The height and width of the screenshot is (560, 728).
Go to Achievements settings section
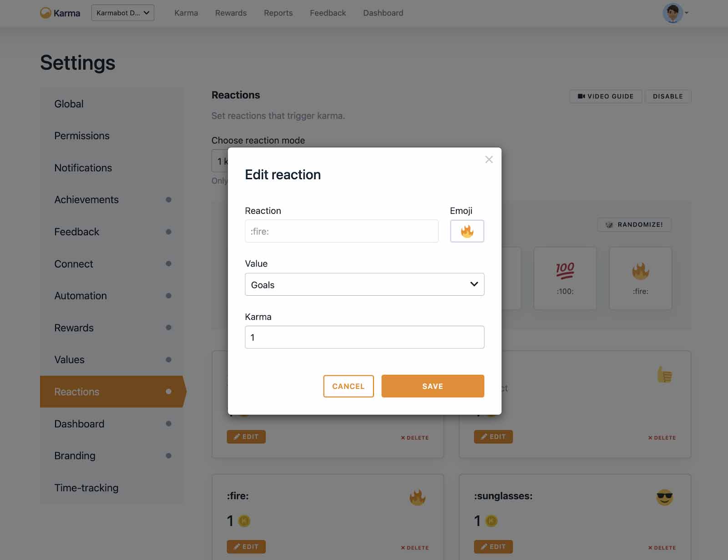click(x=86, y=200)
